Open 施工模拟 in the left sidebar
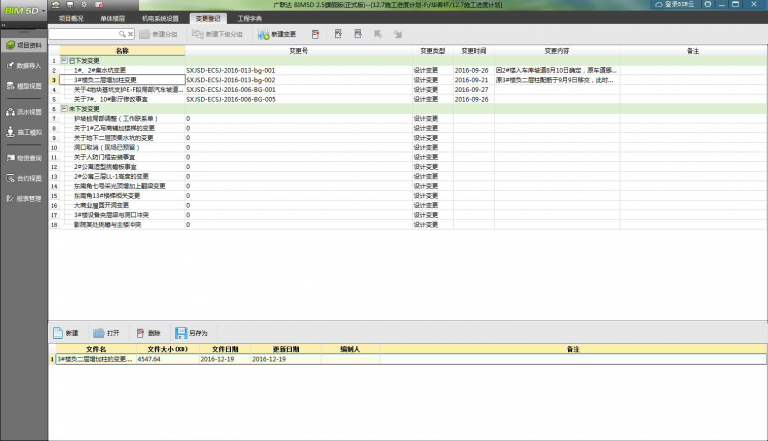This screenshot has height=441, width=768. pyautogui.click(x=24, y=132)
